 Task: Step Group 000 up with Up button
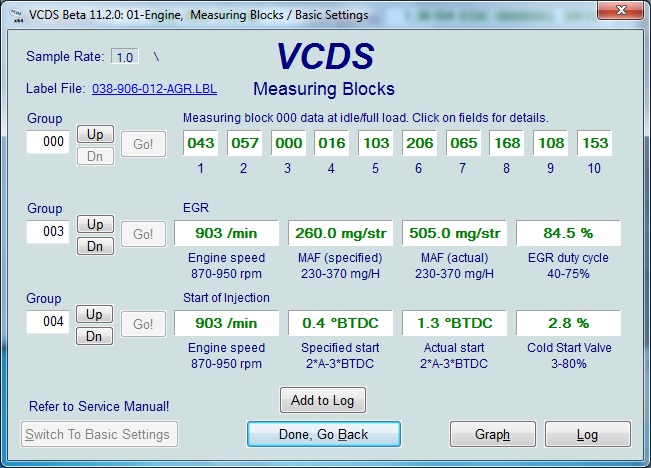pyautogui.click(x=95, y=134)
